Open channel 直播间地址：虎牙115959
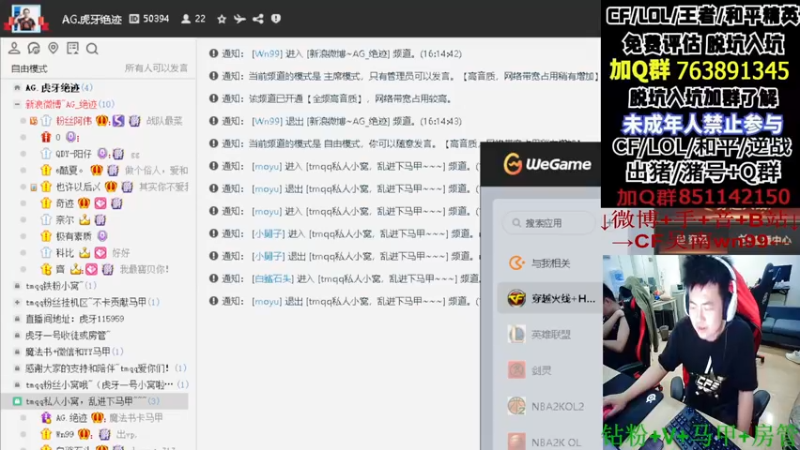 click(74, 318)
